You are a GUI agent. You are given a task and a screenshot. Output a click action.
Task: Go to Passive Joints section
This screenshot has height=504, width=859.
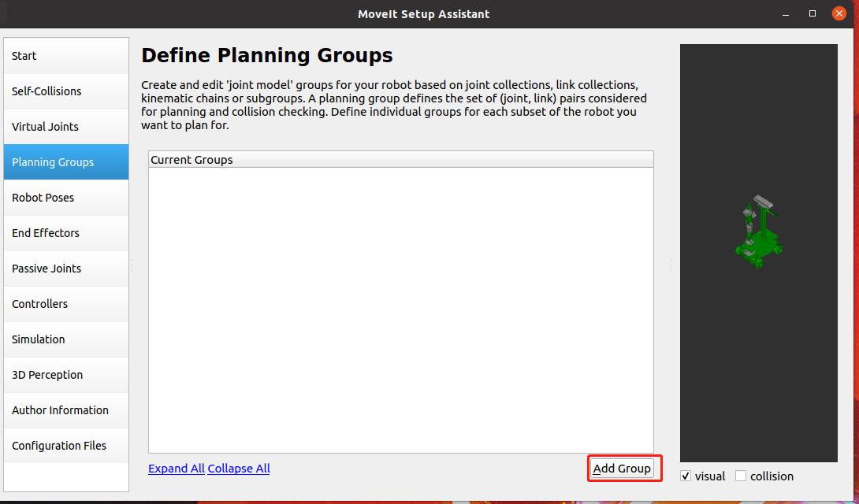[66, 269]
